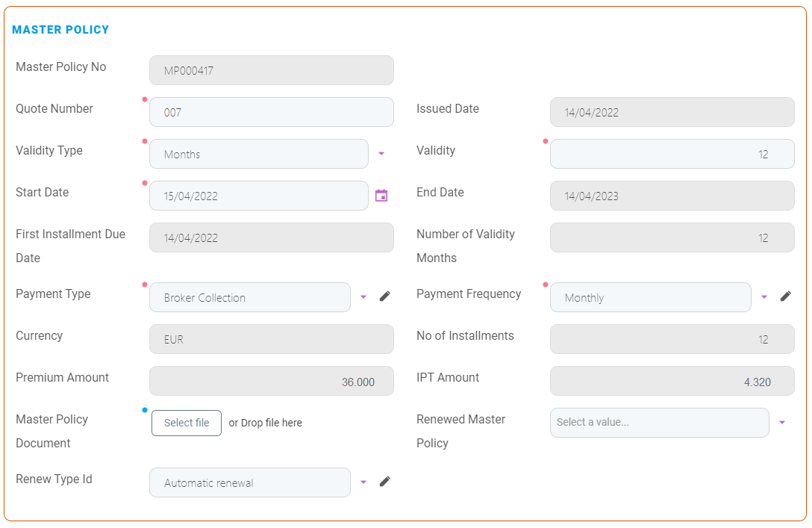Screen dimensions: 812x528
Task: Click the pencil icon next to Renew Type Id
Action: click(x=384, y=482)
